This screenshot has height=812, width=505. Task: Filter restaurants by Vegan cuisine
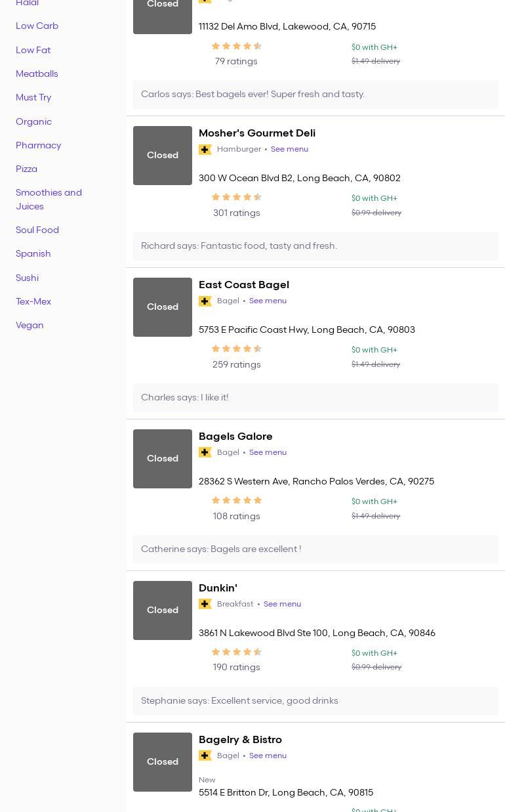click(x=30, y=325)
